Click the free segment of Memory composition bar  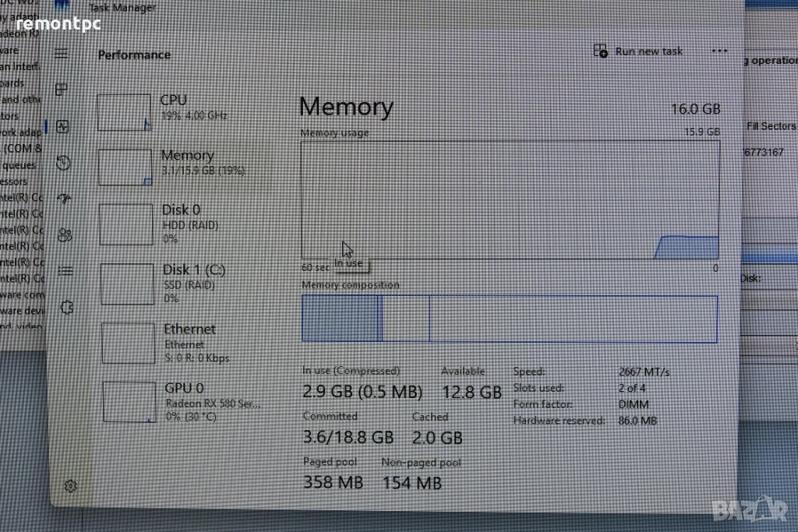[x=574, y=319]
